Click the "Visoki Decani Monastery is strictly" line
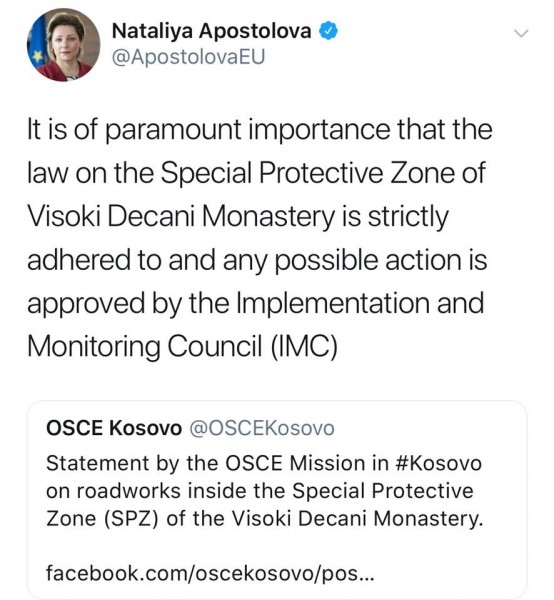The image size is (554, 600). pyautogui.click(x=238, y=217)
